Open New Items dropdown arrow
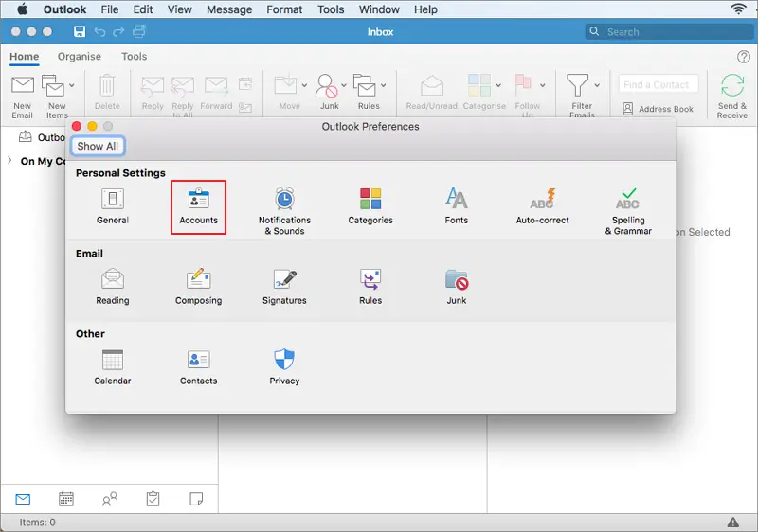This screenshot has height=532, width=758. click(x=72, y=85)
